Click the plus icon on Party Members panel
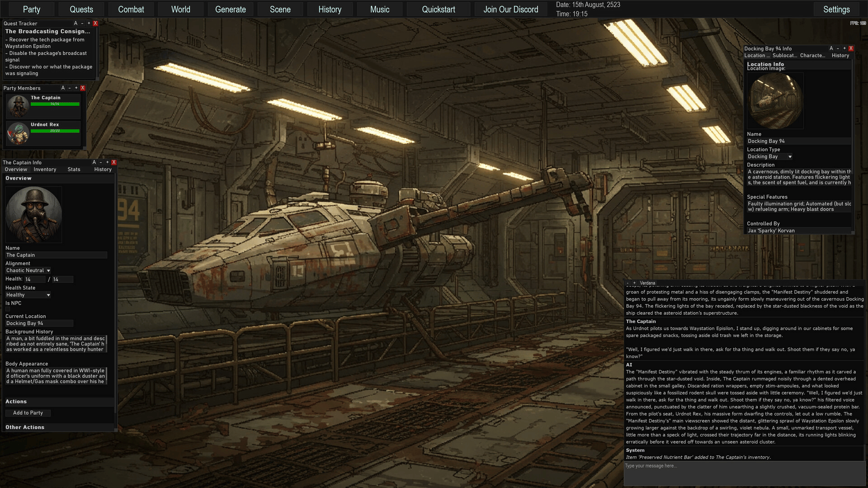 pyautogui.click(x=76, y=88)
